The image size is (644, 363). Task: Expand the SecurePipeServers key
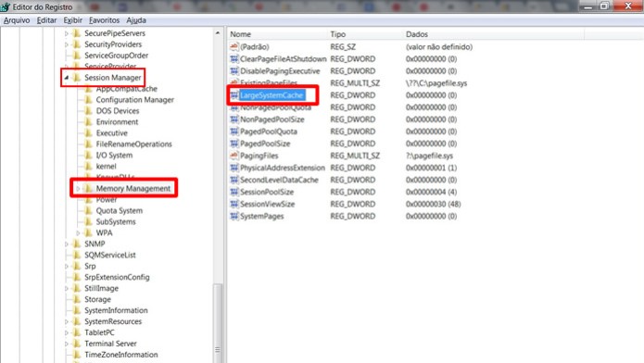click(67, 33)
